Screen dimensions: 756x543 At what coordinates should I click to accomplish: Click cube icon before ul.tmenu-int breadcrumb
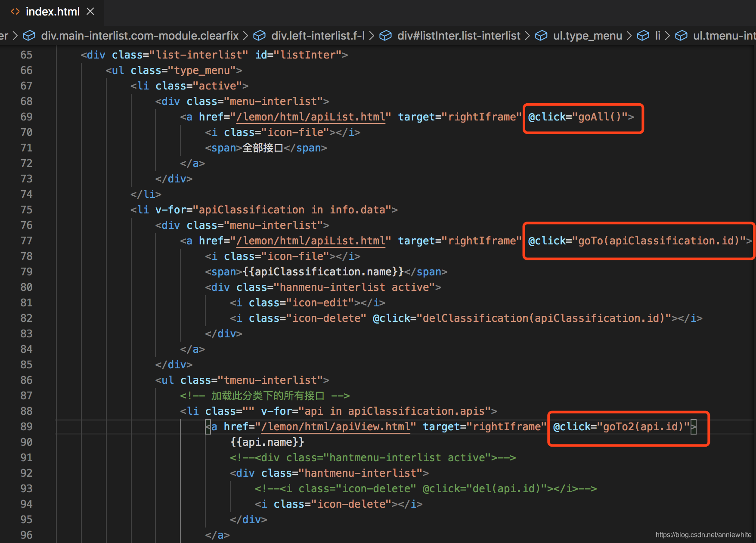[x=681, y=35]
